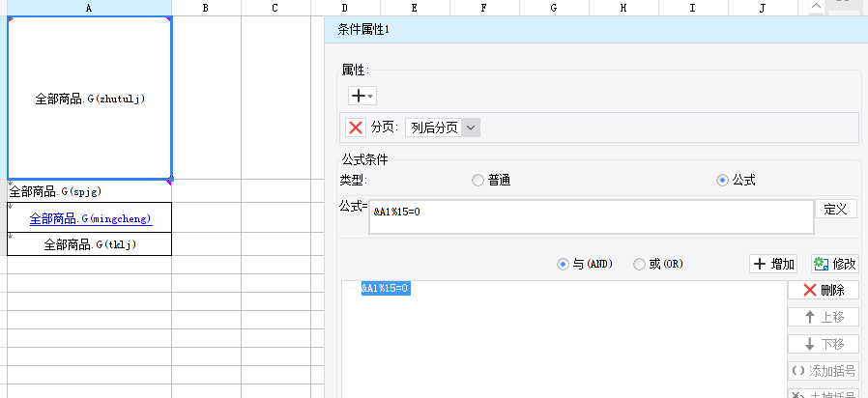Click the 删除 button
This screenshot has width=868, height=398.
click(824, 290)
